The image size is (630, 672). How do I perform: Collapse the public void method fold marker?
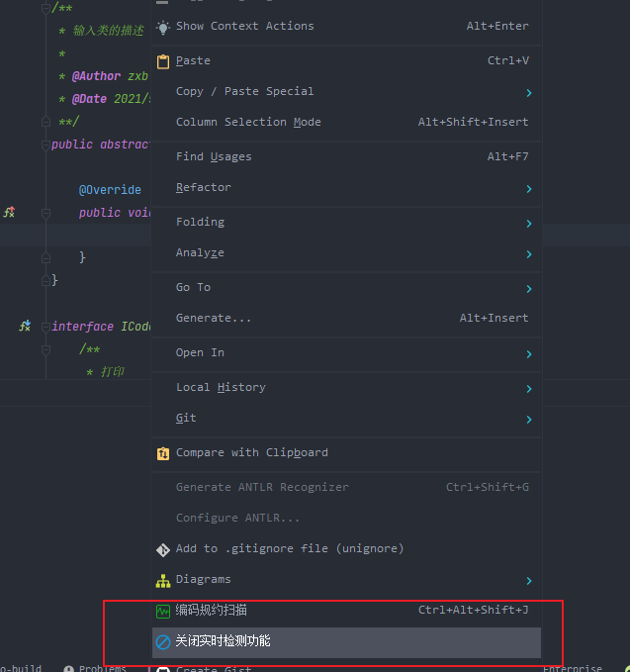45,213
